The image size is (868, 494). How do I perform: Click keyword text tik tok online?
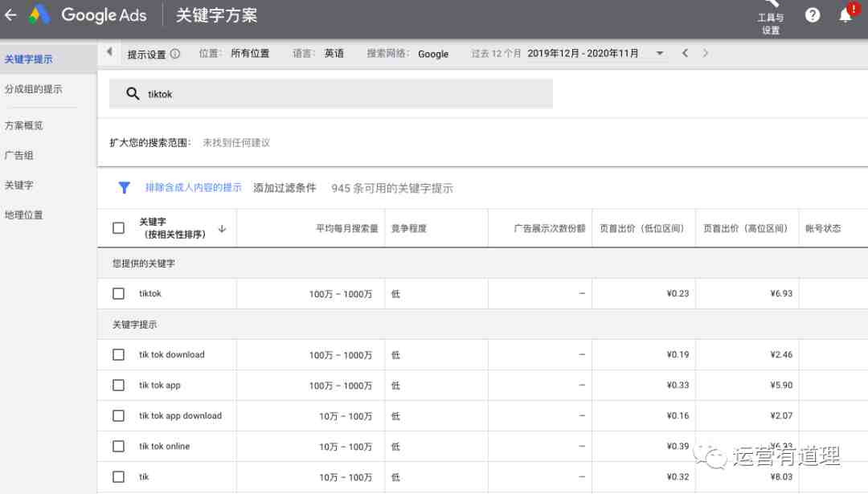coord(164,446)
